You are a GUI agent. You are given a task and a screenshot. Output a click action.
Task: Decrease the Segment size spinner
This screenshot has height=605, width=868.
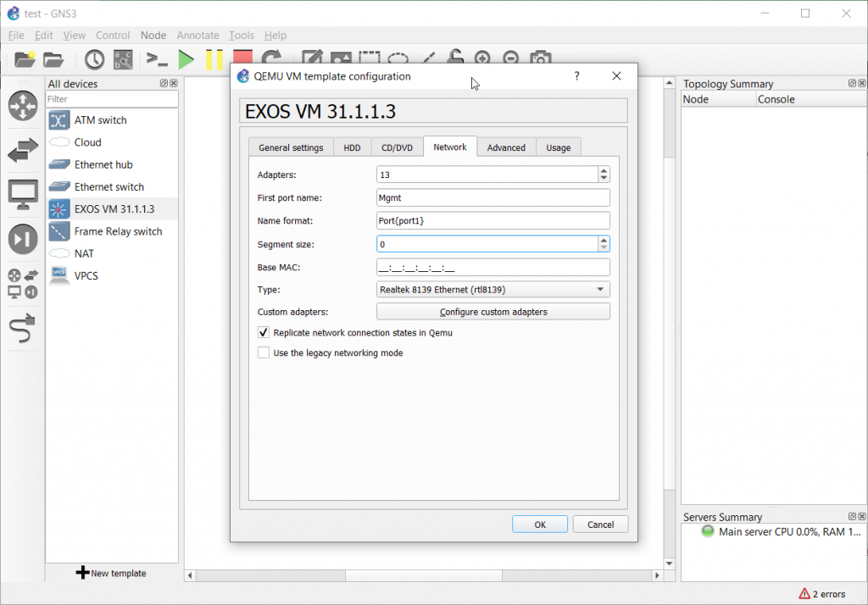click(604, 248)
